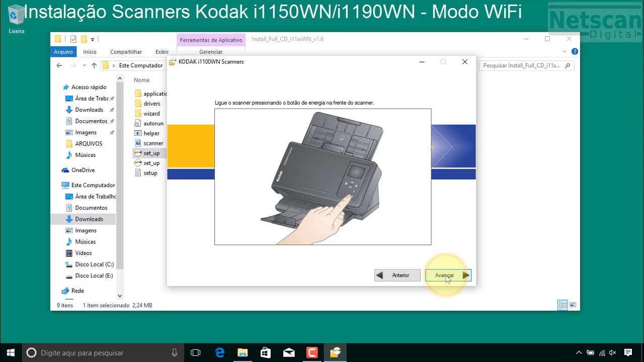Select the helper file
644x362 pixels.
pyautogui.click(x=151, y=133)
